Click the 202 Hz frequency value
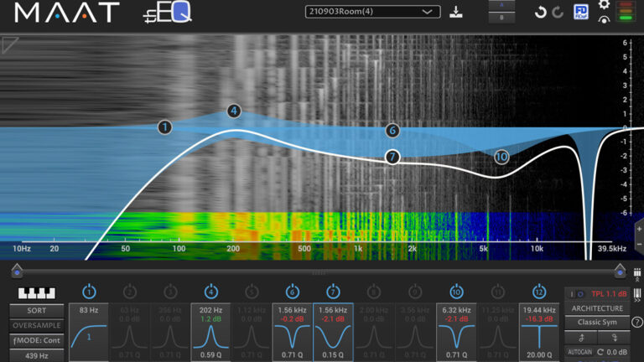 click(x=210, y=310)
